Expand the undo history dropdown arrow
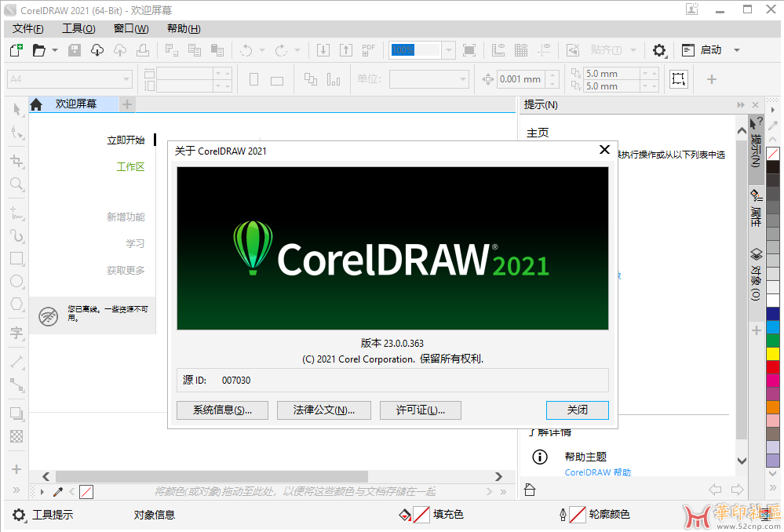The width and height of the screenshot is (784, 532). (x=262, y=50)
